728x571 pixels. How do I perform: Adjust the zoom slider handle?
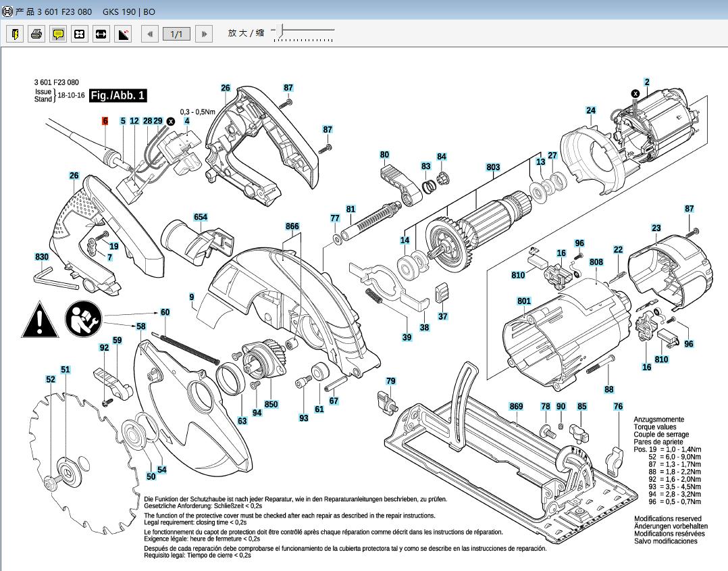pyautogui.click(x=280, y=31)
